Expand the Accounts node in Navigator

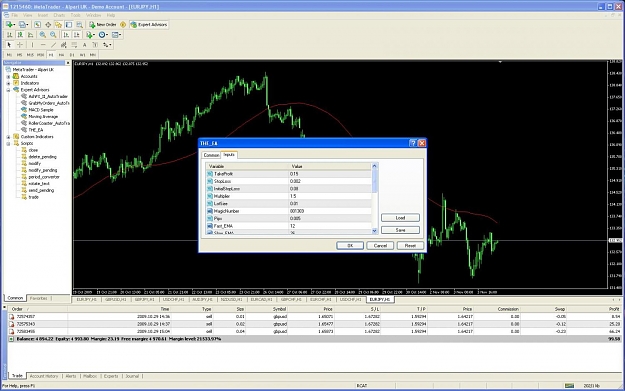tap(8, 77)
